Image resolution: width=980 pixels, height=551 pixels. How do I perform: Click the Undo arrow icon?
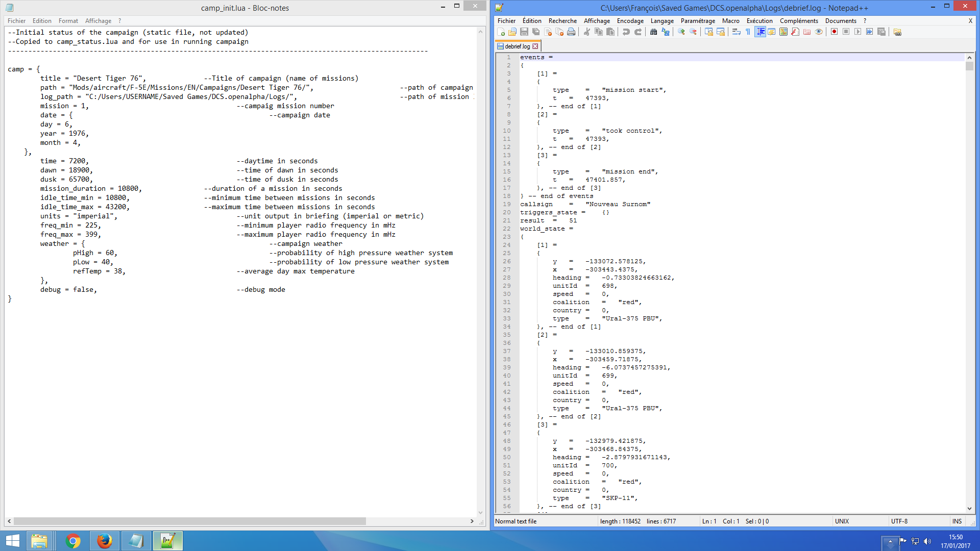626,32
